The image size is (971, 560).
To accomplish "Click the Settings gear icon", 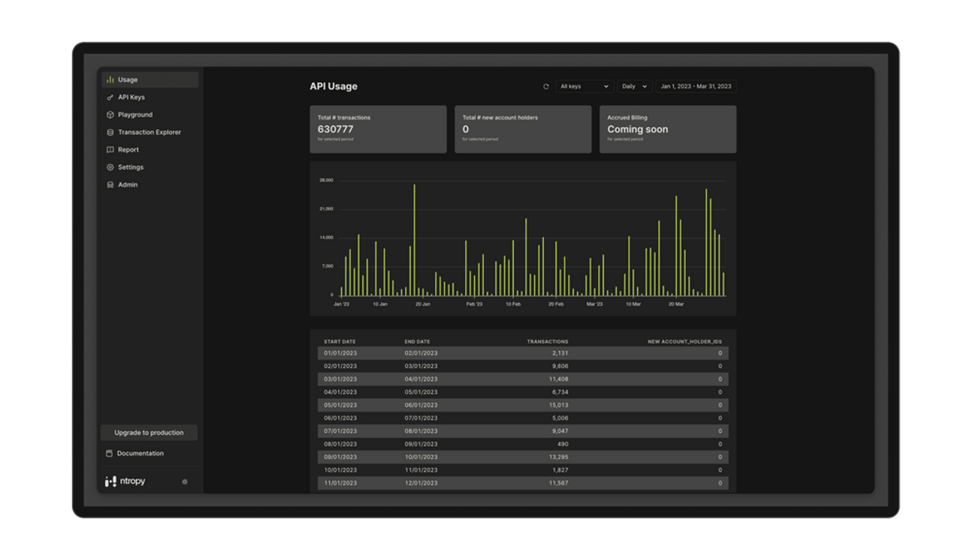I will point(110,167).
